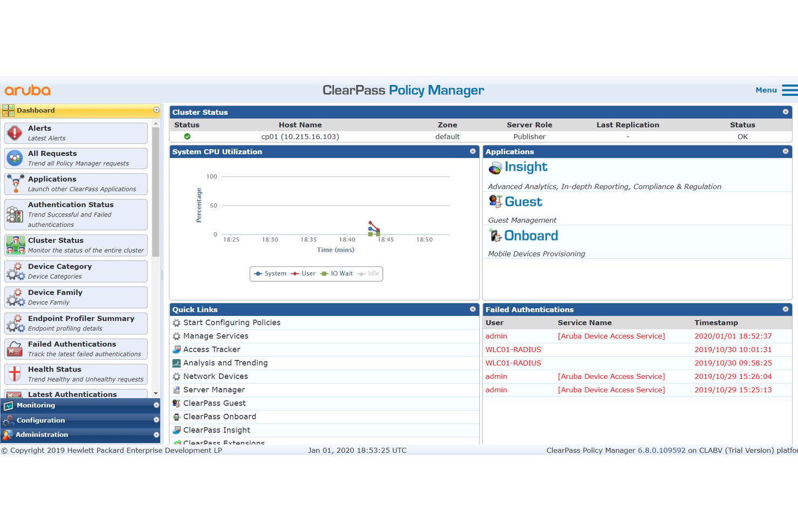This screenshot has height=532, width=798.
Task: Expand the Administration section
Action: (x=80, y=434)
